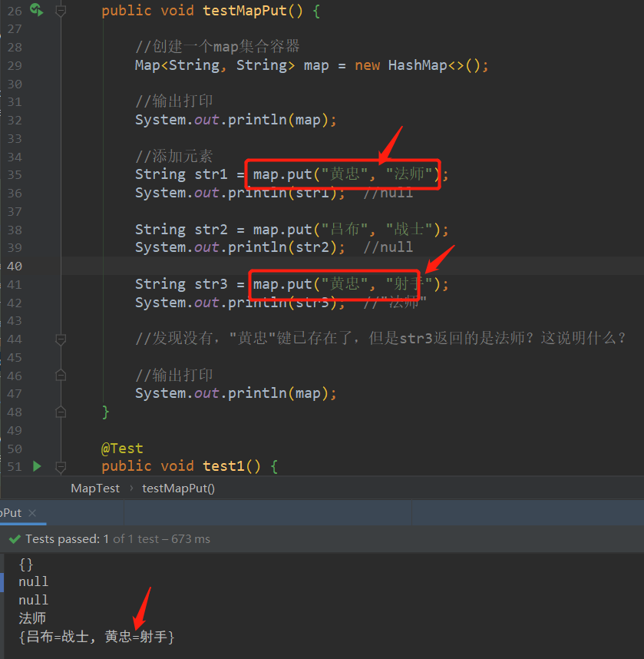Image resolution: width=644 pixels, height=659 pixels.
Task: Click the test1 method name on line 51
Action: pos(223,466)
